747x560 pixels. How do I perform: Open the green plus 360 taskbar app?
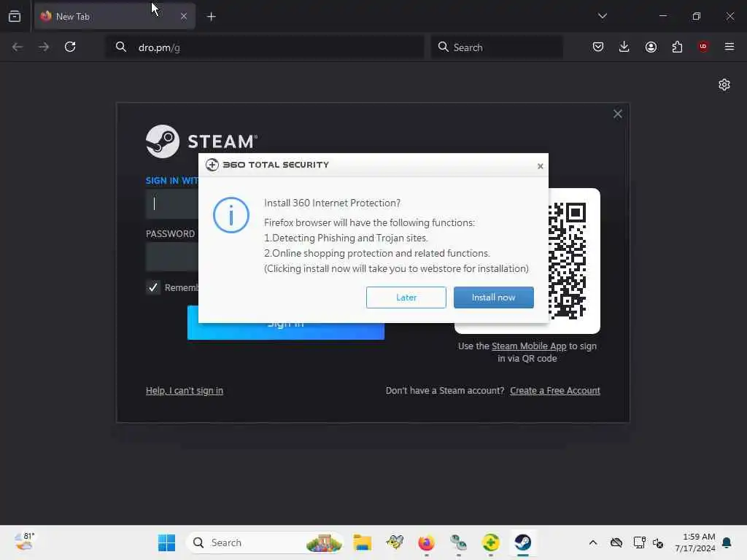491,542
